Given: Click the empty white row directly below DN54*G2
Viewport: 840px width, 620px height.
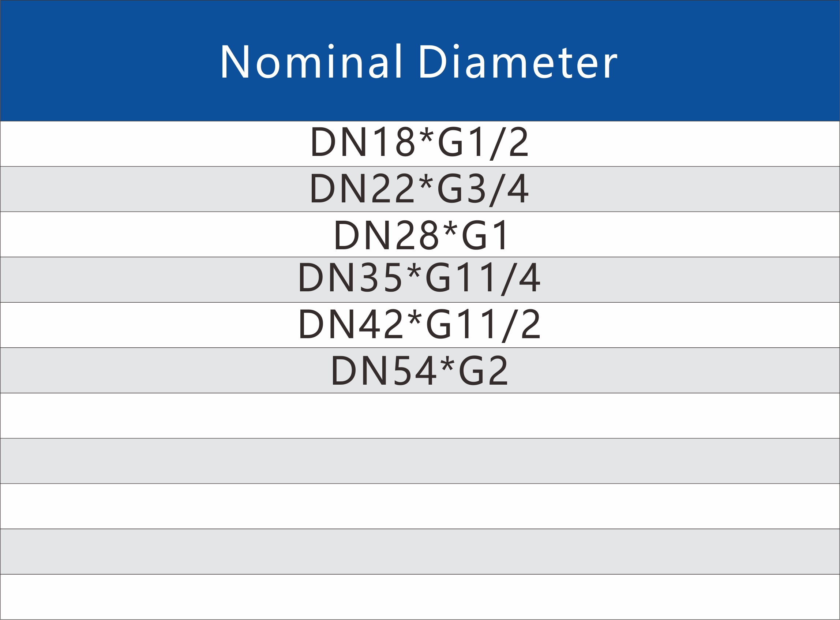Looking at the screenshot, I should [x=420, y=415].
